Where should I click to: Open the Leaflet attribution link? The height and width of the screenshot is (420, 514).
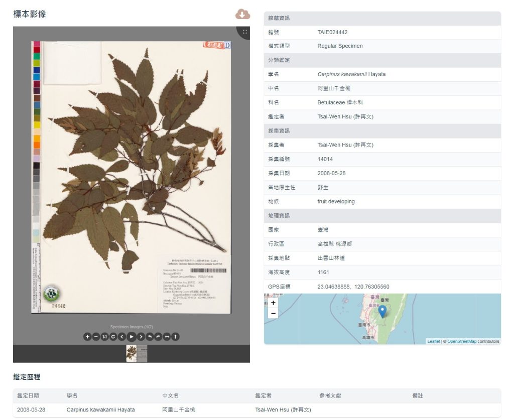[x=433, y=341]
